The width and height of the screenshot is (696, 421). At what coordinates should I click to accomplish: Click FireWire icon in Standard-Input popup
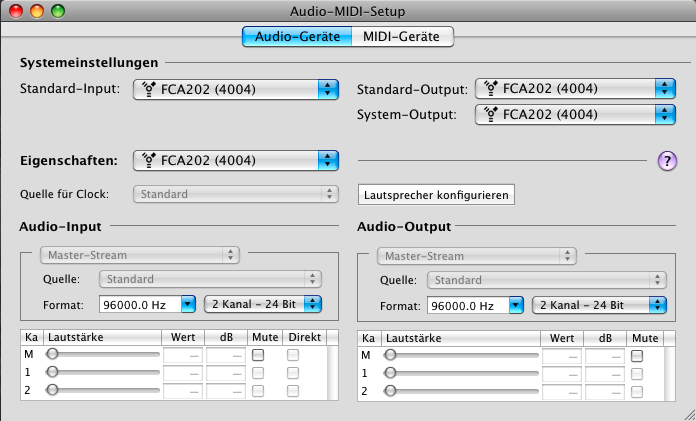[148, 89]
